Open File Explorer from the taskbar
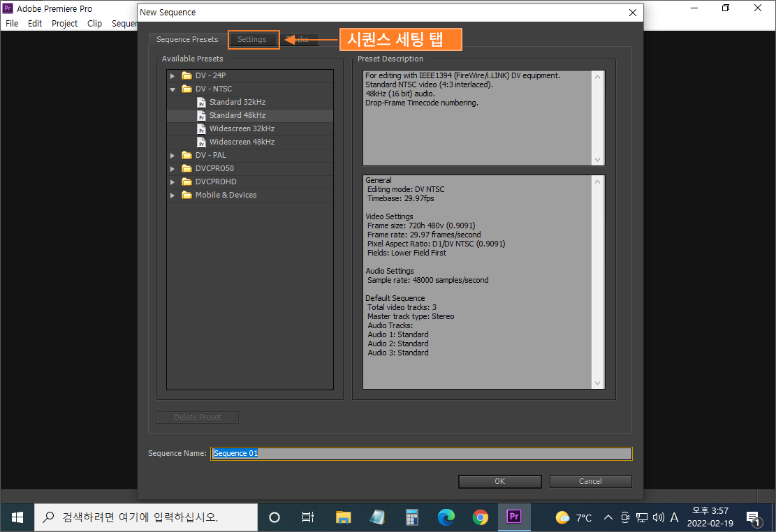The width and height of the screenshot is (776, 532). click(343, 517)
